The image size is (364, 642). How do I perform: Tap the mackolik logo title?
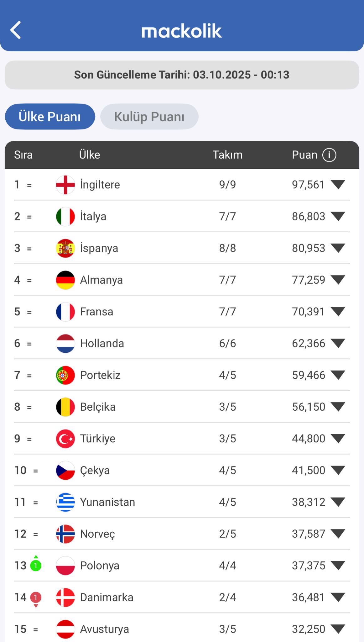tap(182, 31)
